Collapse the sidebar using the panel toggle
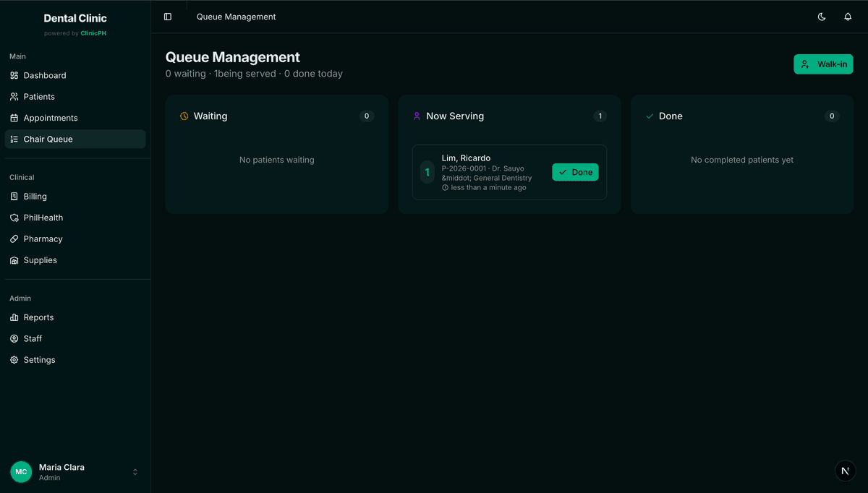This screenshot has width=868, height=493. tap(168, 17)
